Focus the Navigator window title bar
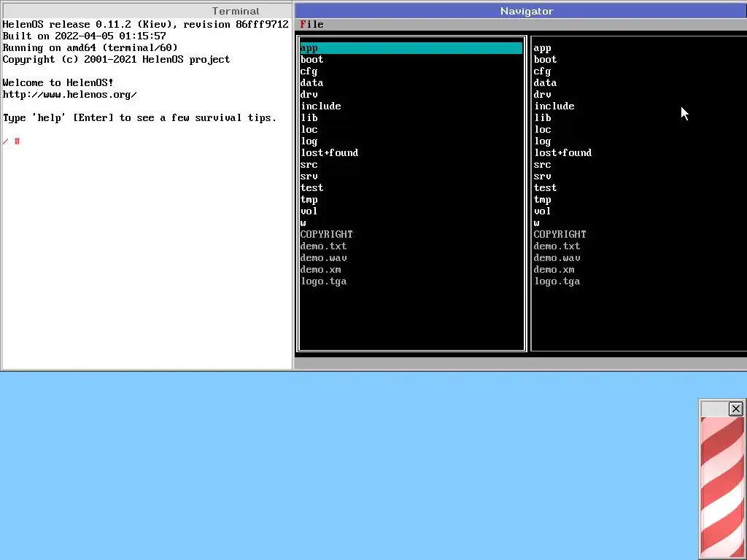 coord(521,11)
